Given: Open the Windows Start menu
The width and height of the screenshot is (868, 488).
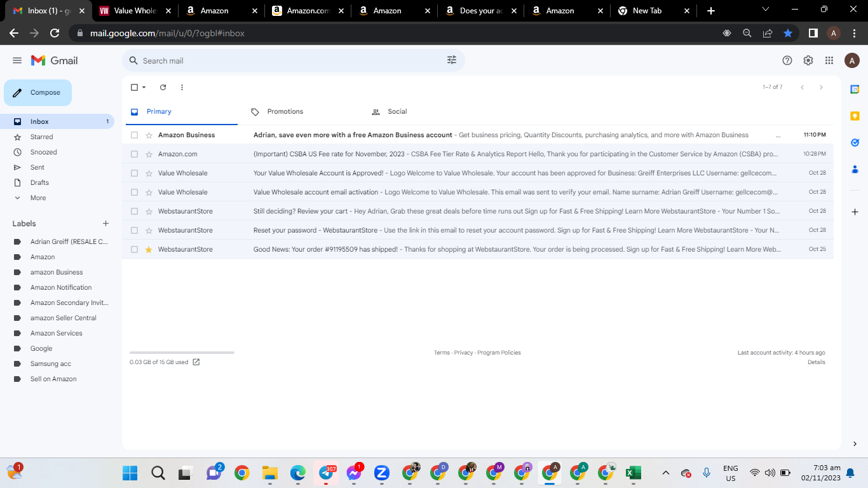Looking at the screenshot, I should (130, 473).
